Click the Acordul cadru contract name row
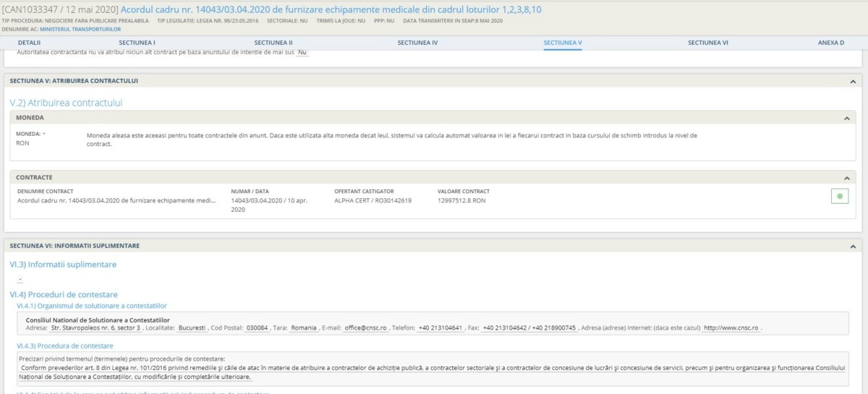This screenshot has height=394, width=868. (x=116, y=200)
